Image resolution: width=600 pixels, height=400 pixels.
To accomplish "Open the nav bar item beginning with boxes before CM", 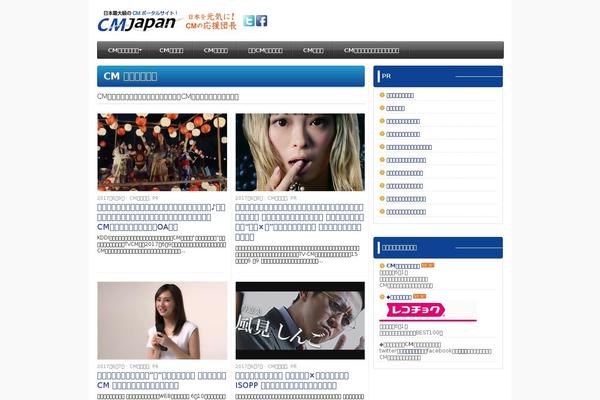I will pos(265,50).
